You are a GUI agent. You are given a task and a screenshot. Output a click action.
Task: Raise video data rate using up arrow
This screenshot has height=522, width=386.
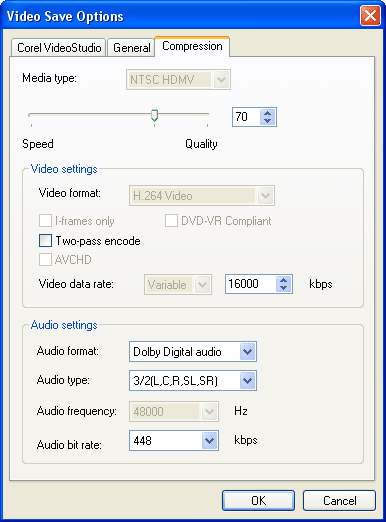click(283, 280)
